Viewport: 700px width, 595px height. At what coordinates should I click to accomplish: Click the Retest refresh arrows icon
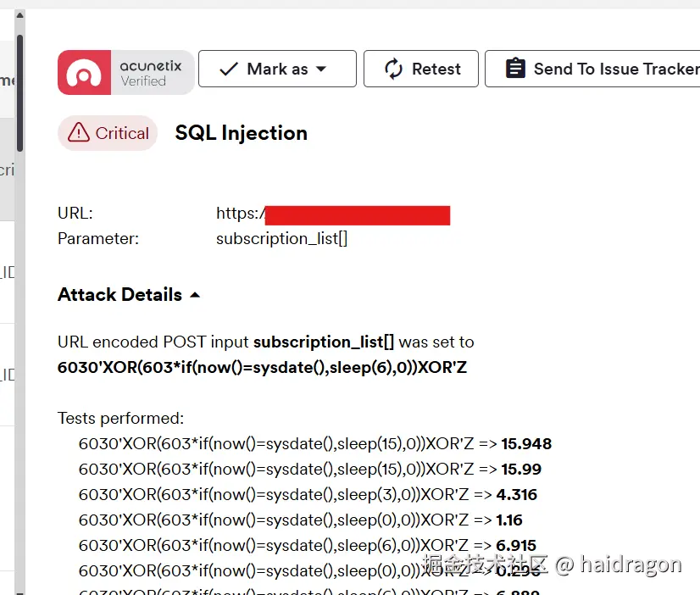pyautogui.click(x=393, y=70)
